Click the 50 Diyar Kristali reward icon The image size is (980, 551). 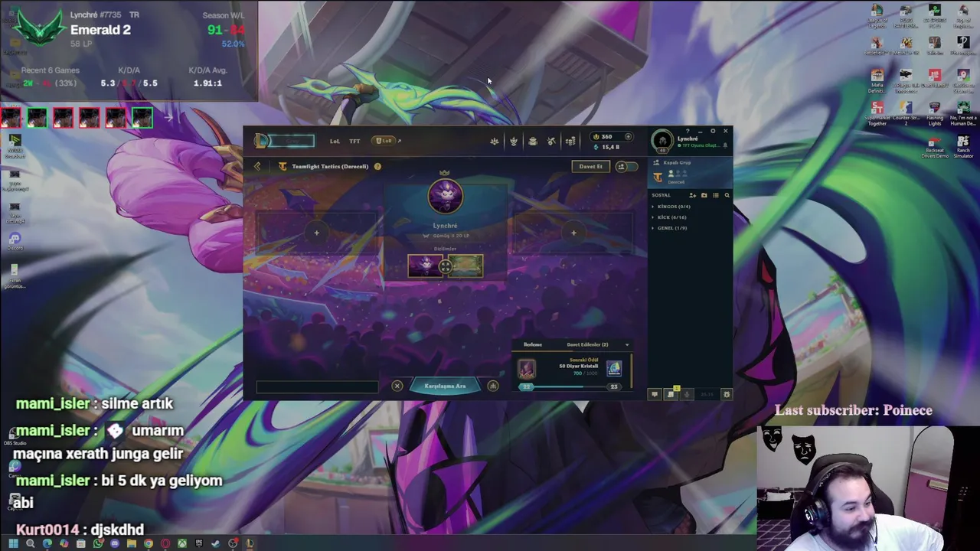tap(614, 369)
